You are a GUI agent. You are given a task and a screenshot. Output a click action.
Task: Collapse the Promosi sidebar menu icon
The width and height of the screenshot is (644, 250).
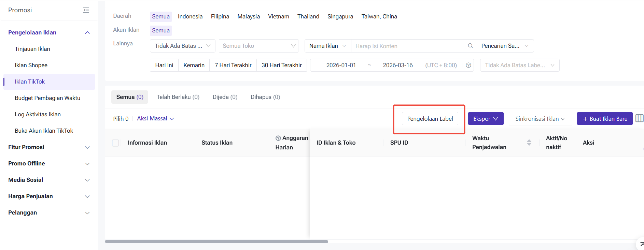(x=86, y=10)
